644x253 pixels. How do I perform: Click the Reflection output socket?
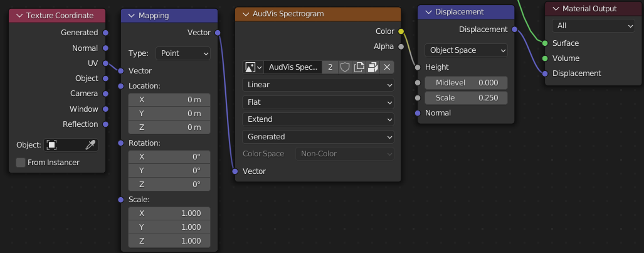pos(105,124)
